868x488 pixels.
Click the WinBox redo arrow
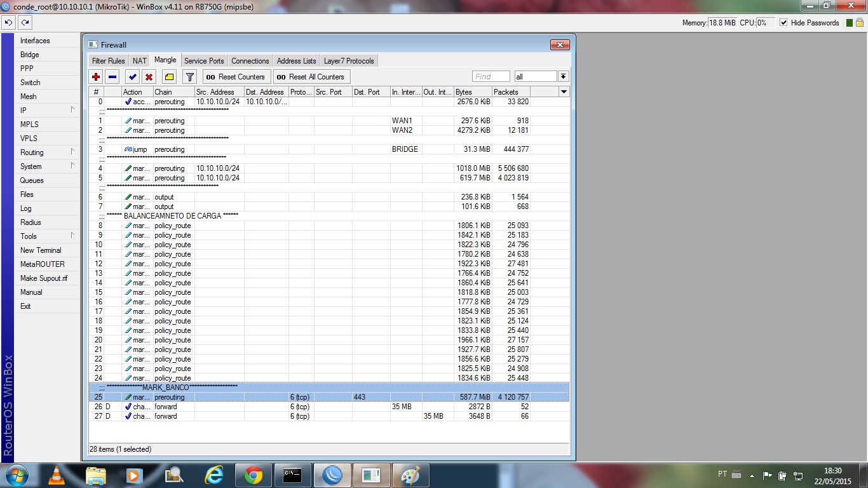point(25,22)
